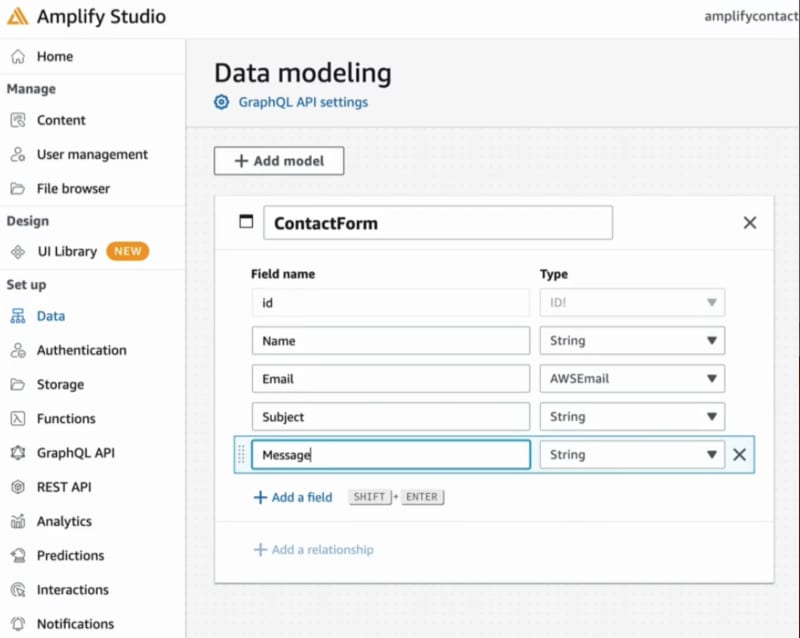The height and width of the screenshot is (638, 800).
Task: Click the model table icon beside ContactForm
Action: (246, 222)
